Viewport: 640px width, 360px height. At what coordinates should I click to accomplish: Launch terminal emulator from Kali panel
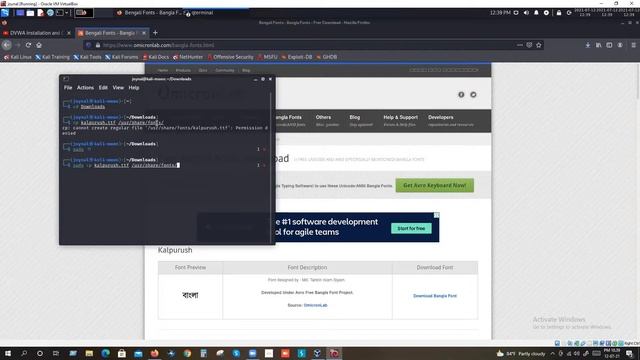coord(60,13)
